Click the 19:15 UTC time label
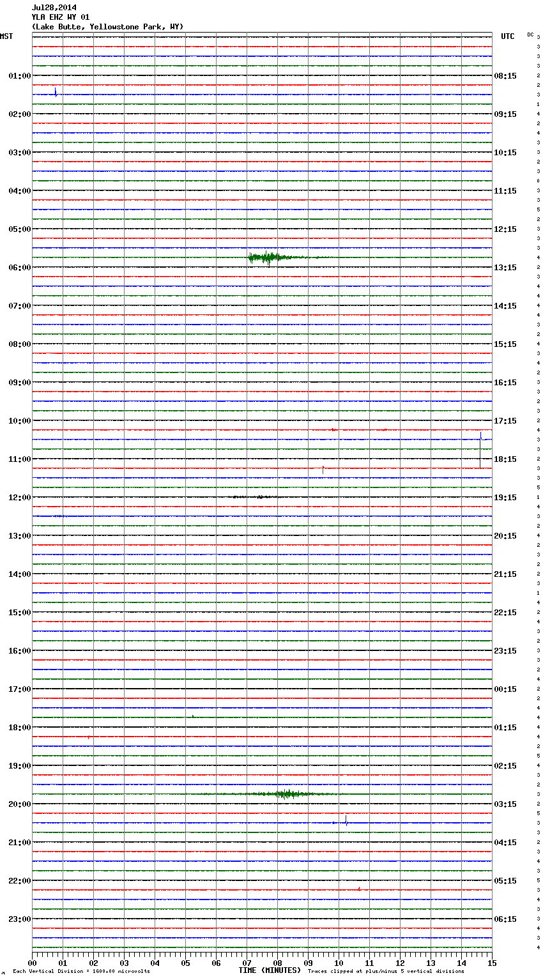The image size is (543, 980). coord(505,498)
